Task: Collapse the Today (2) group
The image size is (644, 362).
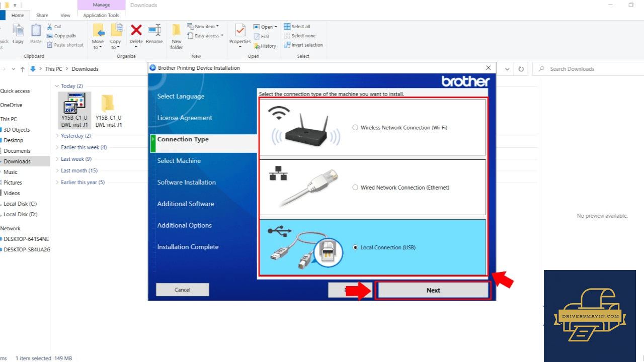Action: [57, 86]
